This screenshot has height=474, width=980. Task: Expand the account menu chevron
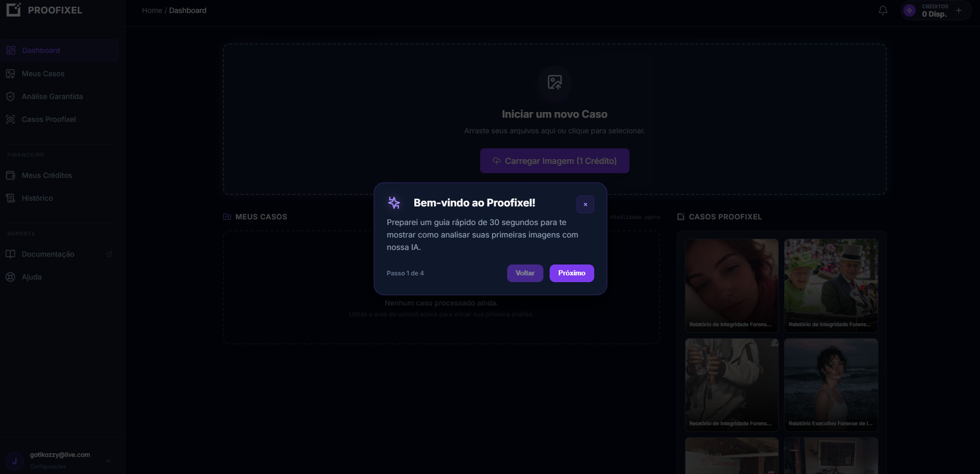click(108, 461)
